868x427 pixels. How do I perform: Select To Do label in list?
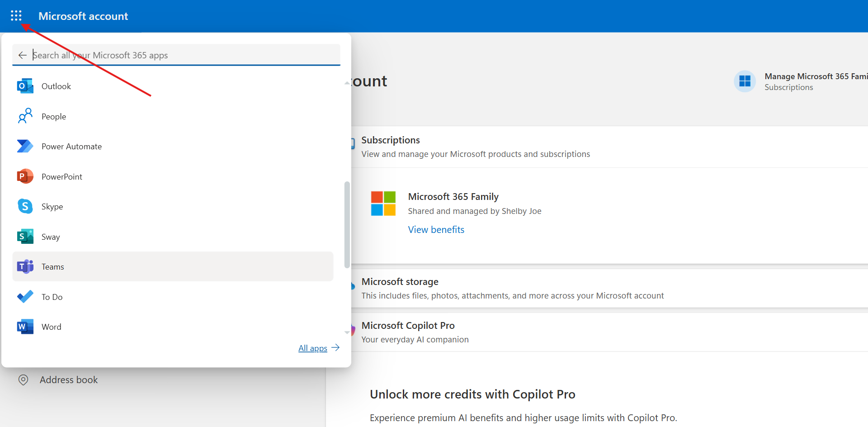click(x=52, y=297)
